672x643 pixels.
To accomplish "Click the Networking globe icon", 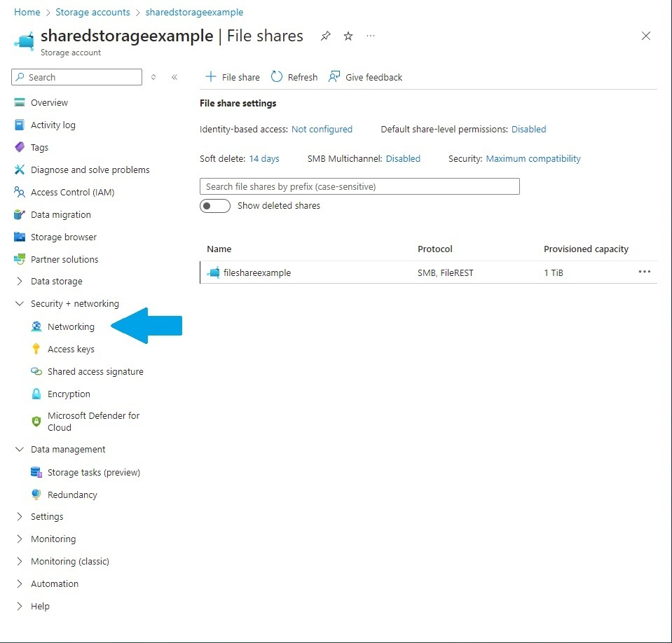I will [36, 326].
